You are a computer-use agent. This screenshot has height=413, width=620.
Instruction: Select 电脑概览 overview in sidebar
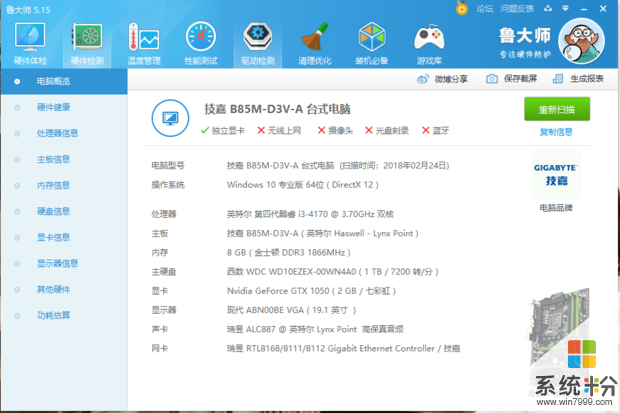coord(64,81)
